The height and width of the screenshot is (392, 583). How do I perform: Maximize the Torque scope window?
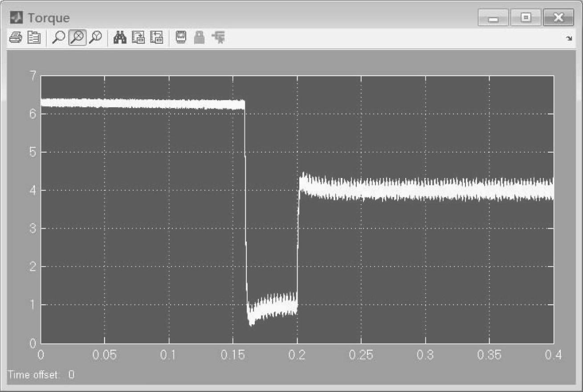pyautogui.click(x=526, y=18)
